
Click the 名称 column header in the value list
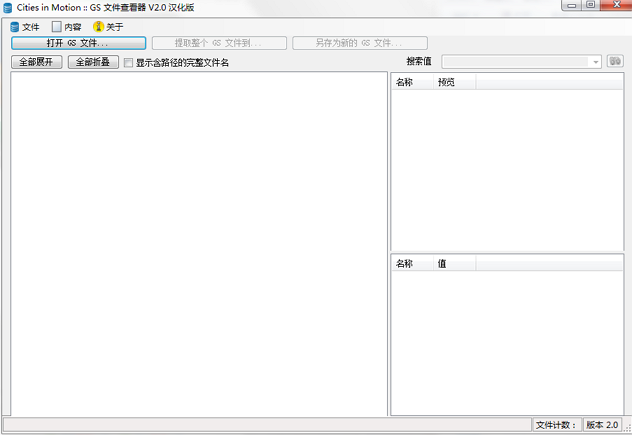pos(412,264)
